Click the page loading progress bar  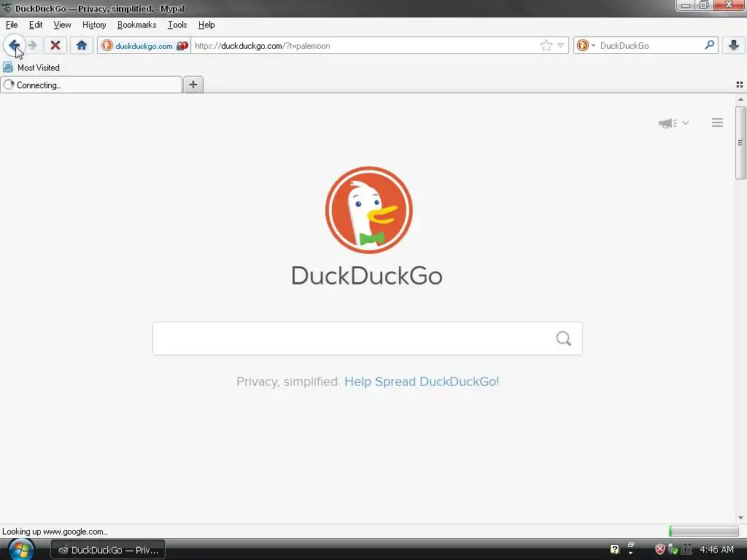[x=704, y=532]
